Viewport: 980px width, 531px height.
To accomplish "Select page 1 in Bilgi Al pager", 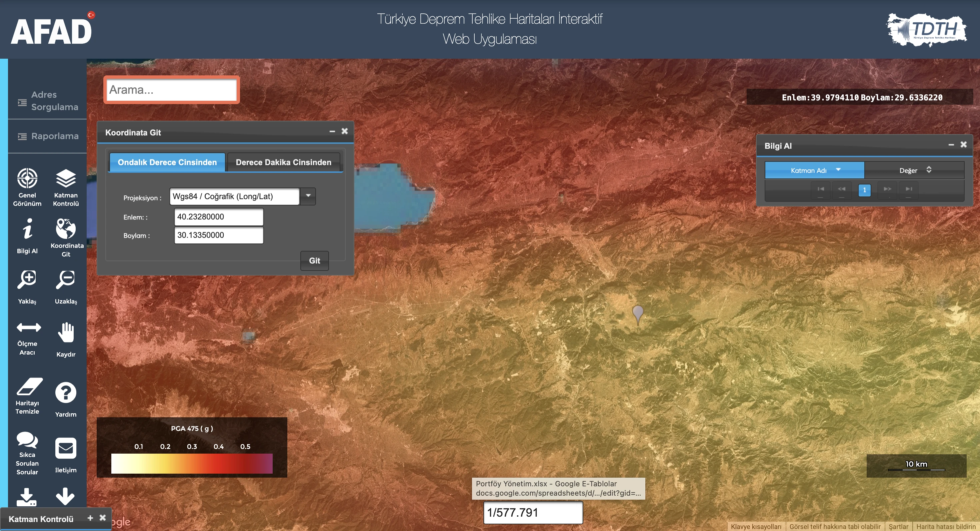I will point(864,190).
